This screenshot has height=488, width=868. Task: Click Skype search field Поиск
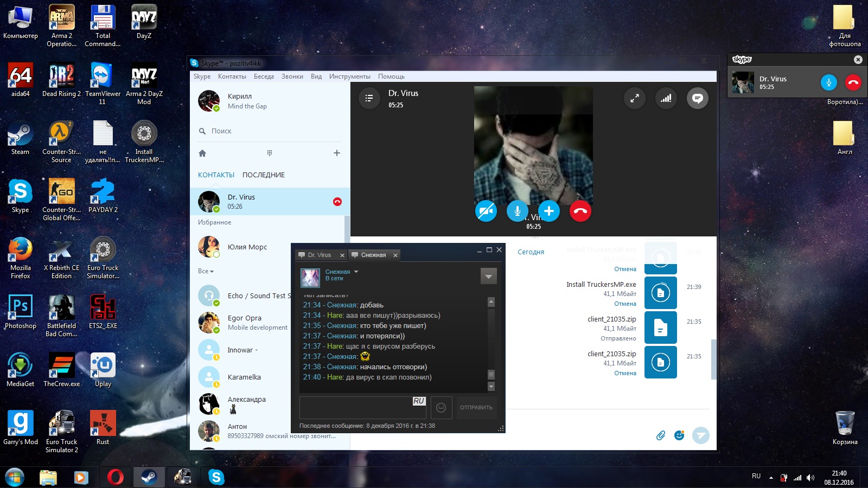(270, 131)
